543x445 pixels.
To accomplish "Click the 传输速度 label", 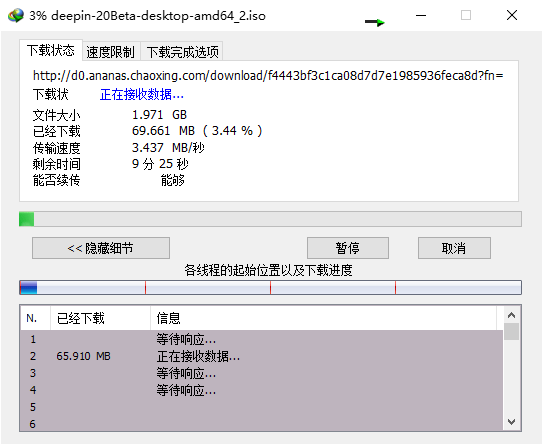I will tap(56, 148).
